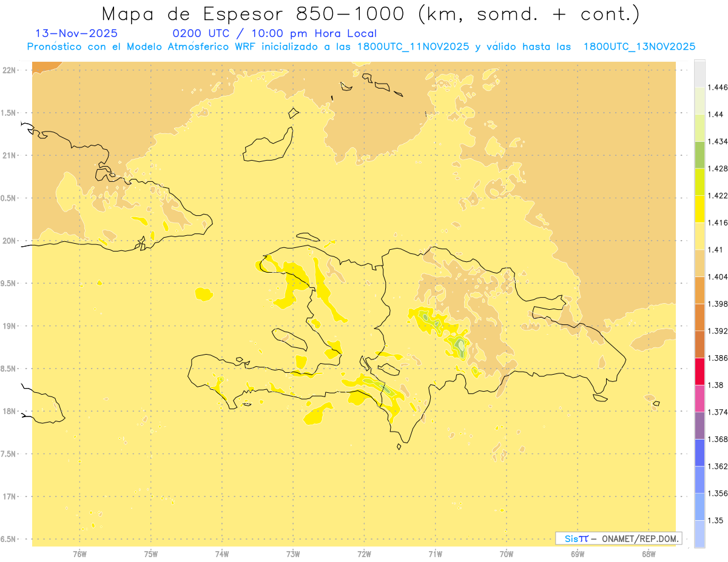Click the colorbar value 1.386
The width and height of the screenshot is (728, 562).
[718, 358]
